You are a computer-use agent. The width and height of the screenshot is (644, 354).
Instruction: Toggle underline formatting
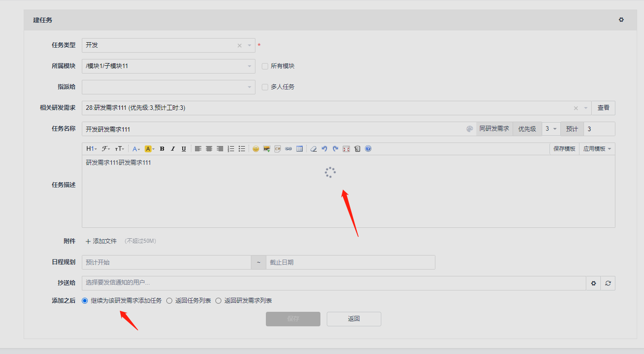pyautogui.click(x=184, y=149)
